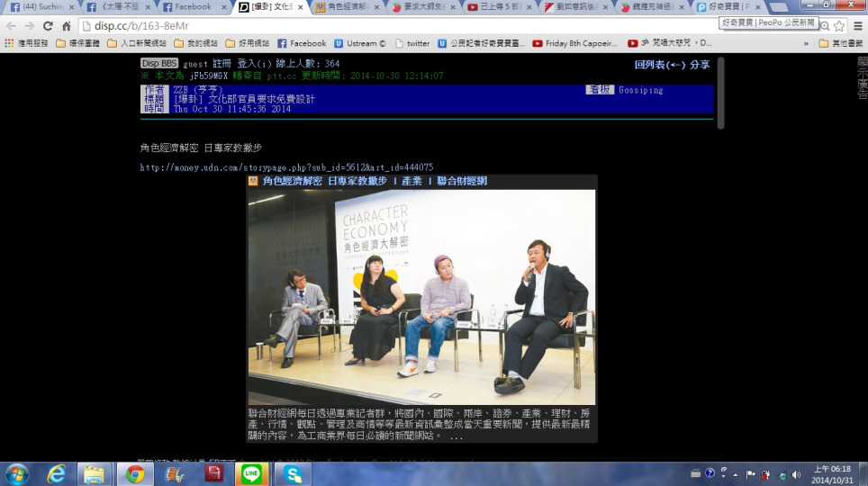This screenshot has height=486, width=868.
Task: Go to the browser home page icon
Action: pos(67,26)
